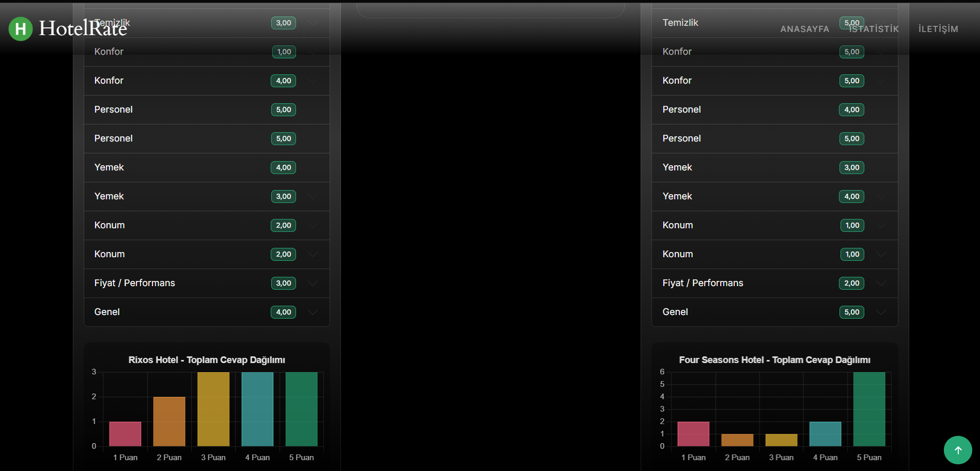Expand the Konfor rating row for Rixos
The height and width of the screenshot is (471, 980).
click(x=313, y=81)
